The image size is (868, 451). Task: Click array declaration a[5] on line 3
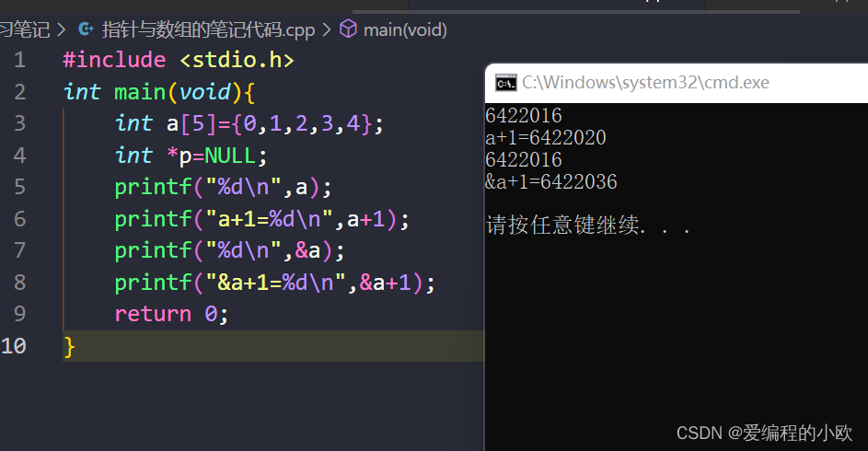click(x=191, y=124)
